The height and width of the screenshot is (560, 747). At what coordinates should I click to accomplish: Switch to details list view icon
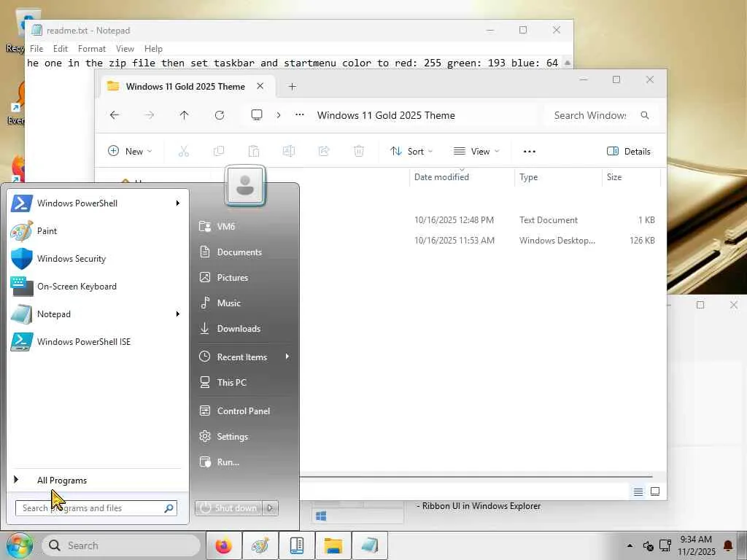click(x=638, y=491)
